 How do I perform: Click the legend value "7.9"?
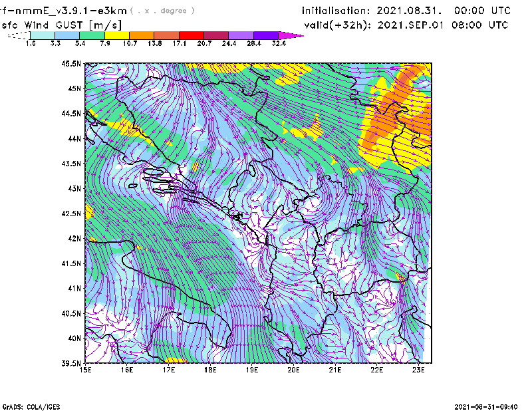(105, 43)
